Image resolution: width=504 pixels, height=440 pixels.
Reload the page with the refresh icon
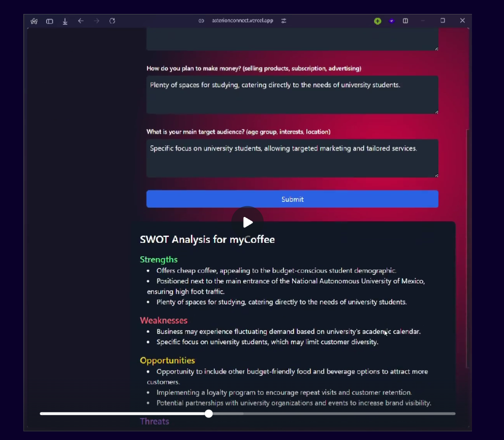[x=112, y=21]
